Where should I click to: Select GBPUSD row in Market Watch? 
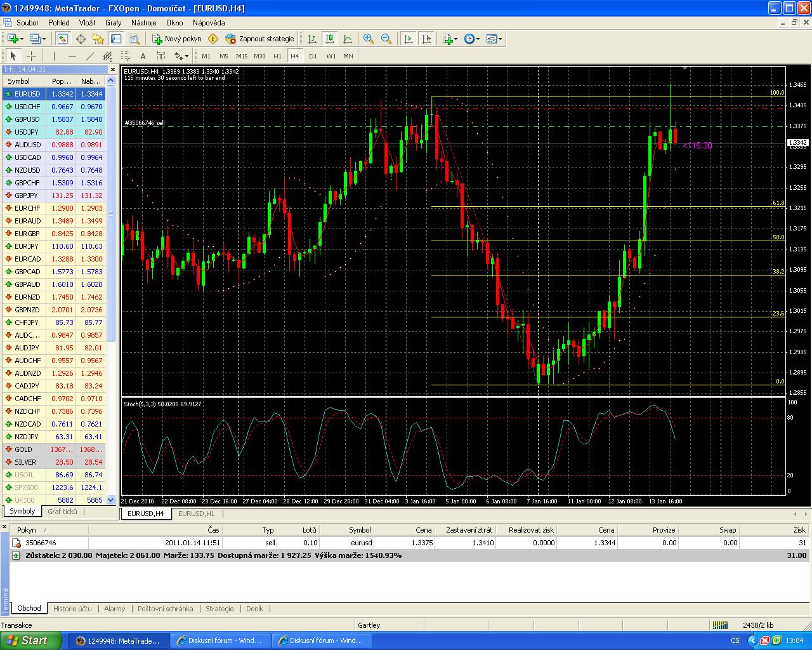pos(54,119)
